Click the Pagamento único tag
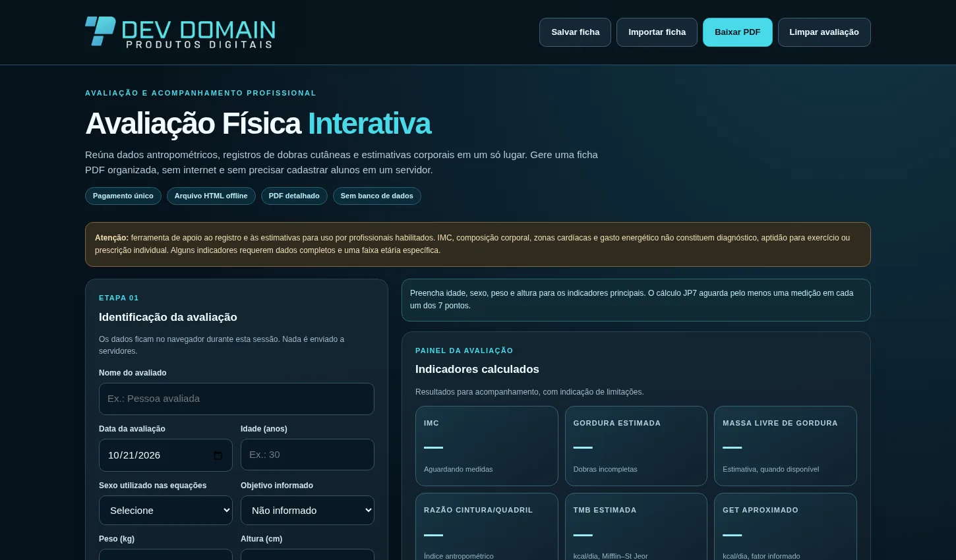 pos(123,196)
